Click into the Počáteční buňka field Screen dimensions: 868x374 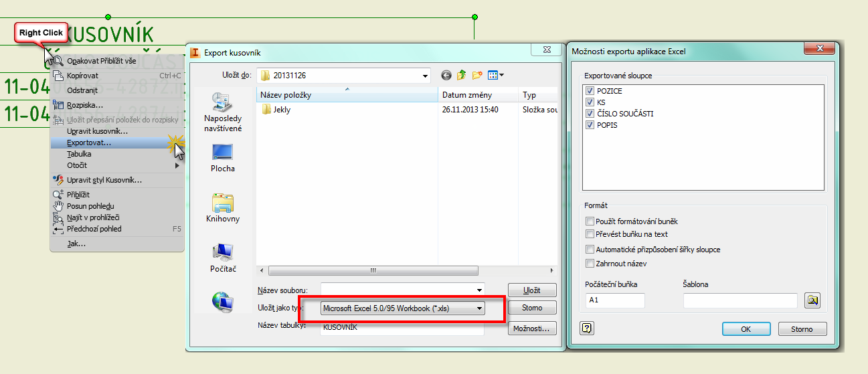point(614,300)
